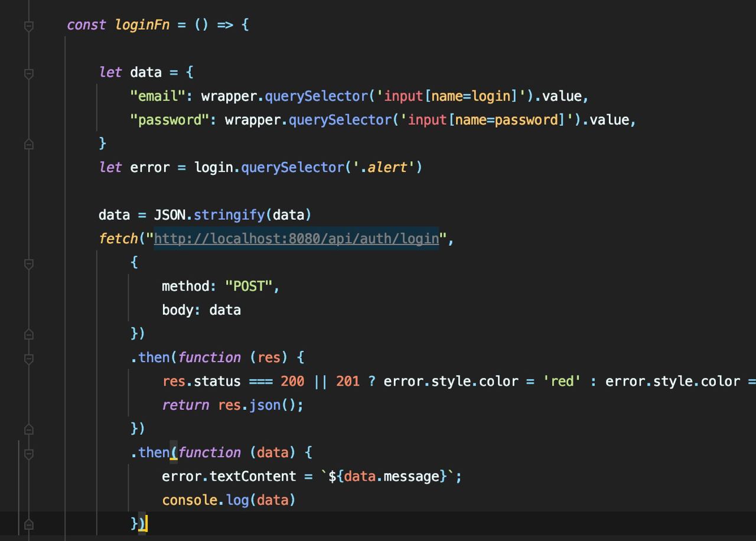Click the method property key
This screenshot has height=541, width=756.
pos(185,286)
